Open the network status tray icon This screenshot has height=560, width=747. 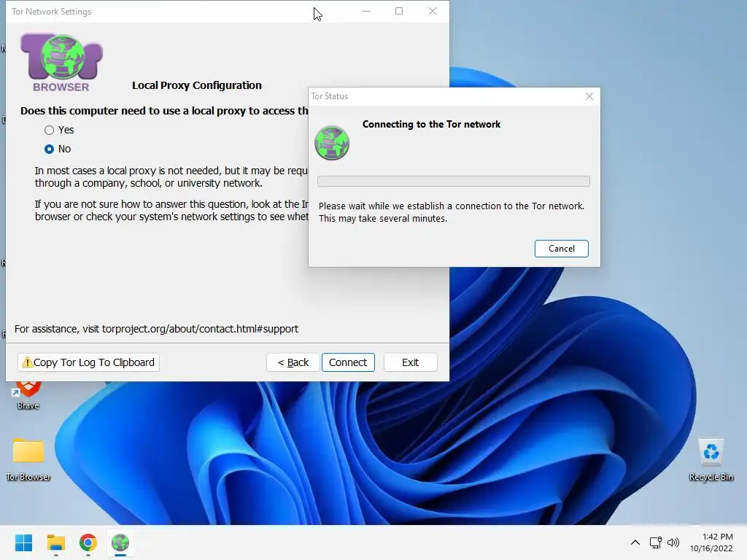tap(656, 542)
